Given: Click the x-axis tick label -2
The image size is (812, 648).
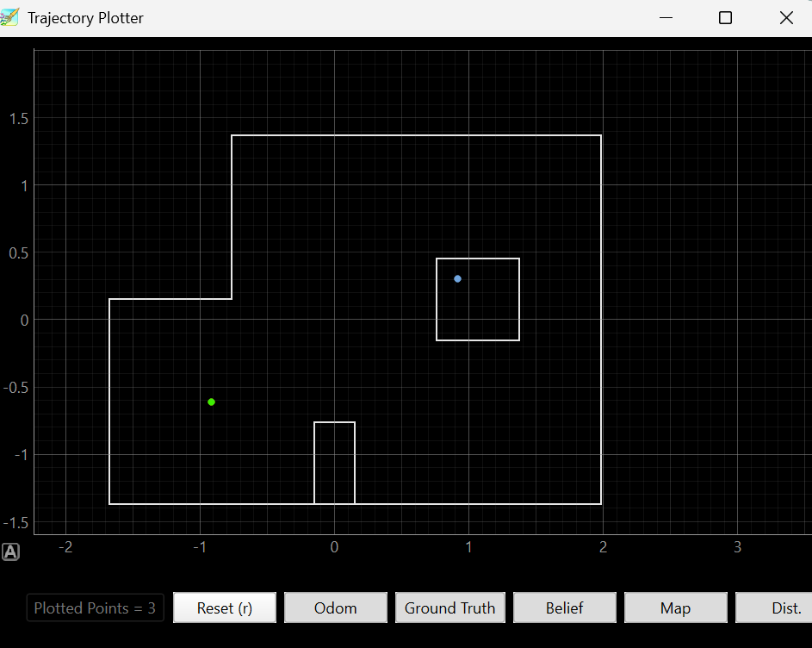Looking at the screenshot, I should tap(65, 547).
